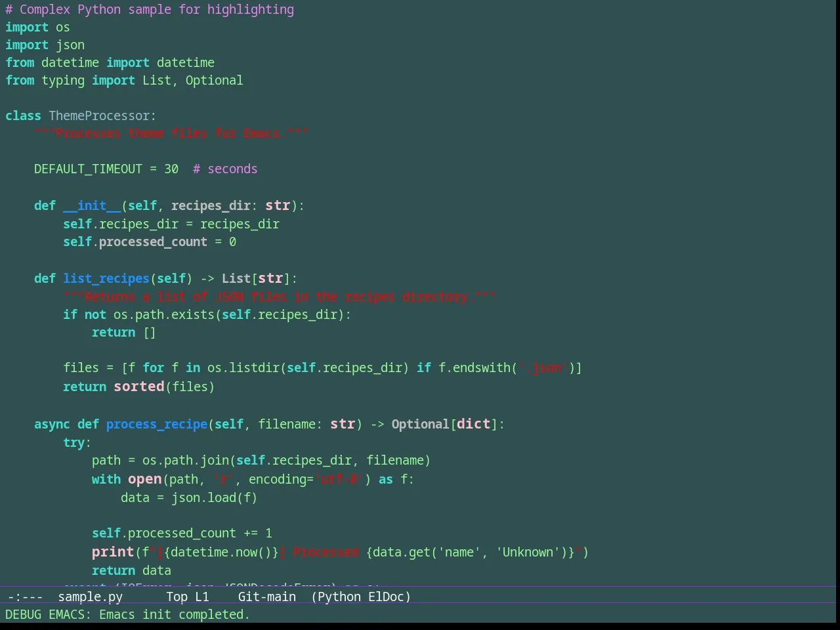Click the list_recipes function name

tap(106, 278)
